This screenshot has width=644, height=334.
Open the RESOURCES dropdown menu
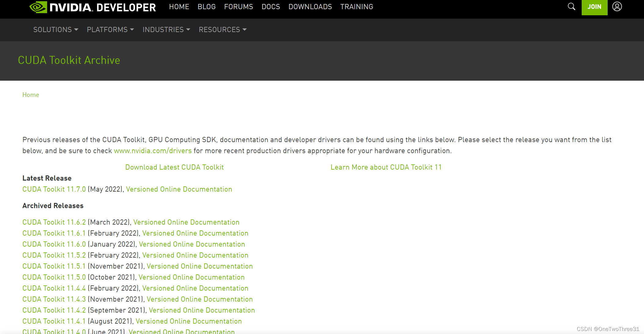pyautogui.click(x=222, y=30)
